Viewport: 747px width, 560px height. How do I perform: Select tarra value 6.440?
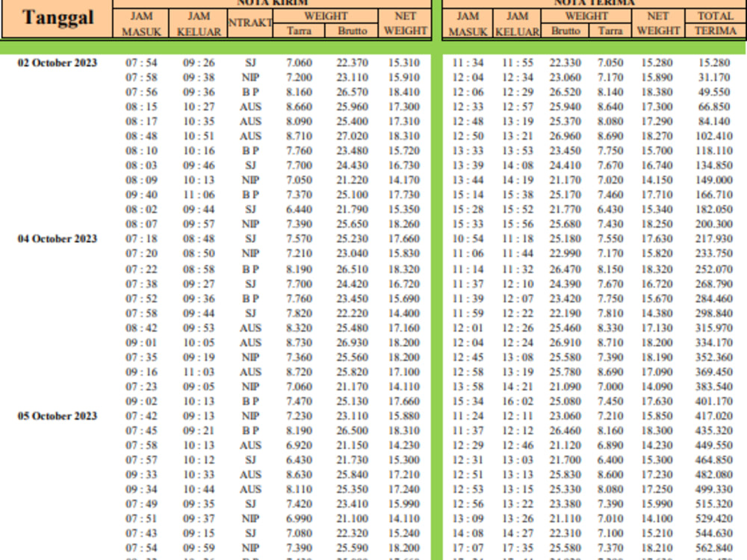coord(300,210)
